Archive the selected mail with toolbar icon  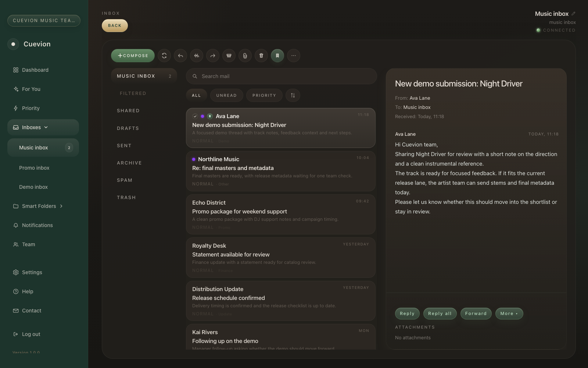click(229, 56)
